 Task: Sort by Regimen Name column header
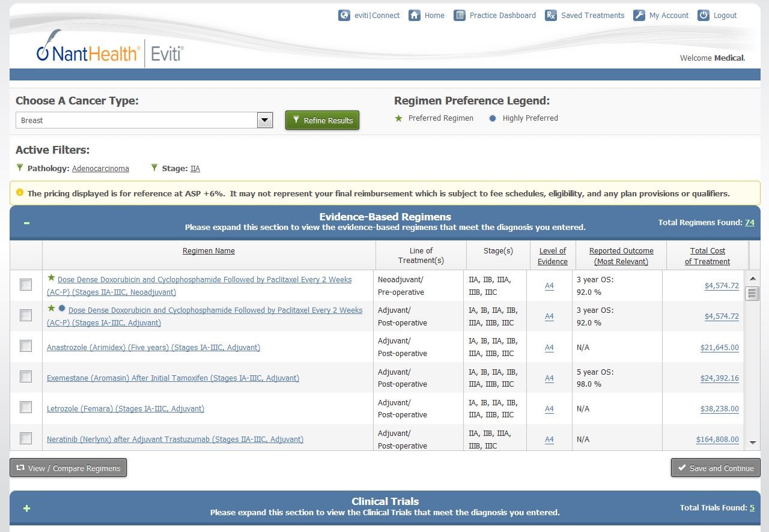coord(208,251)
